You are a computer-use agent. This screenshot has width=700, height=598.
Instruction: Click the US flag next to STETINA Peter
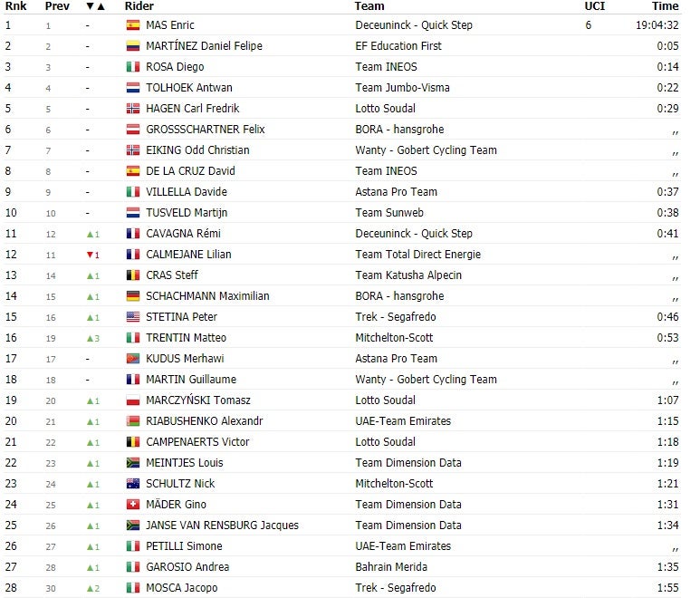pyautogui.click(x=132, y=317)
